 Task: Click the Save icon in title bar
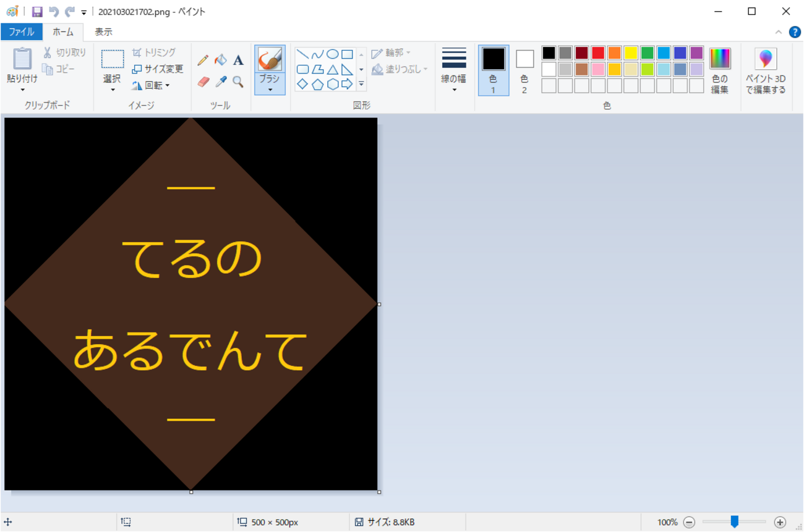pos(37,12)
